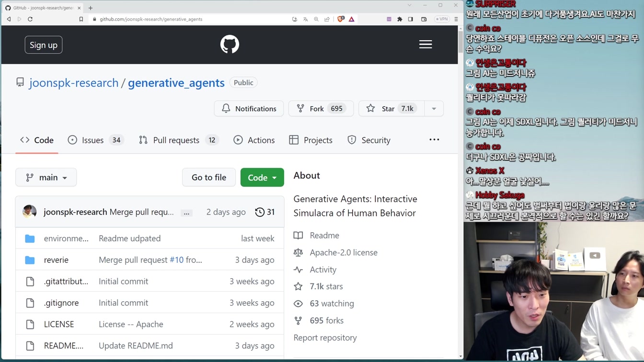The width and height of the screenshot is (644, 362).
Task: Expand the green Code dropdown
Action: [x=262, y=178]
